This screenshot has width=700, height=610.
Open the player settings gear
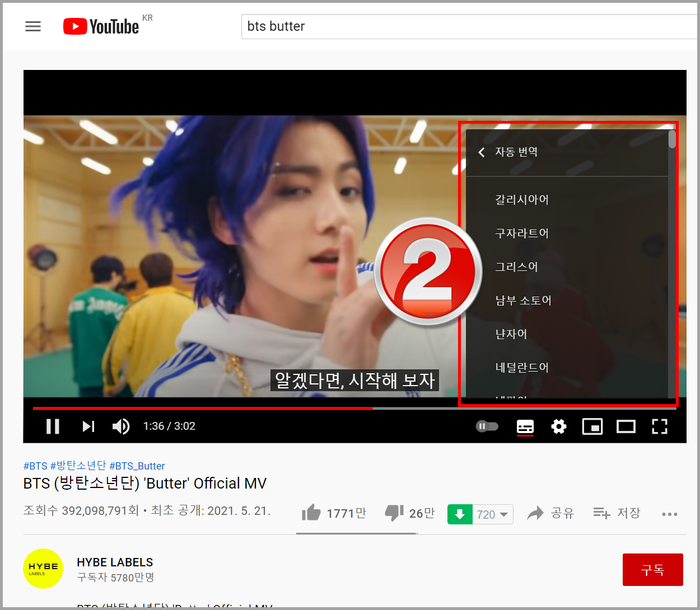(x=559, y=426)
